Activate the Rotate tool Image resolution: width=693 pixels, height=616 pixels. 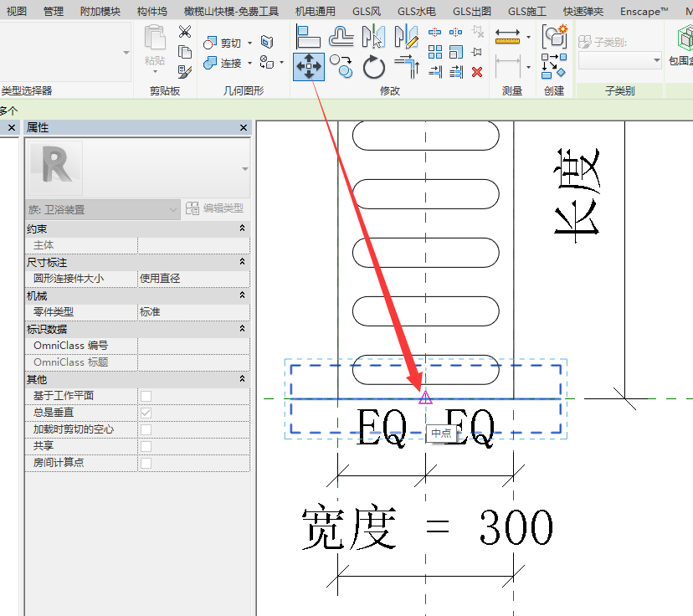pos(373,65)
